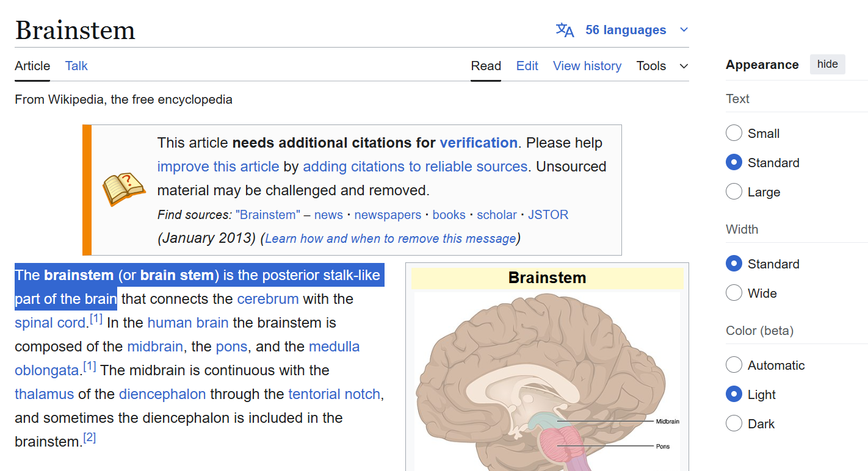The width and height of the screenshot is (868, 471).
Task: Click the Brainstem page title
Action: [x=75, y=30]
